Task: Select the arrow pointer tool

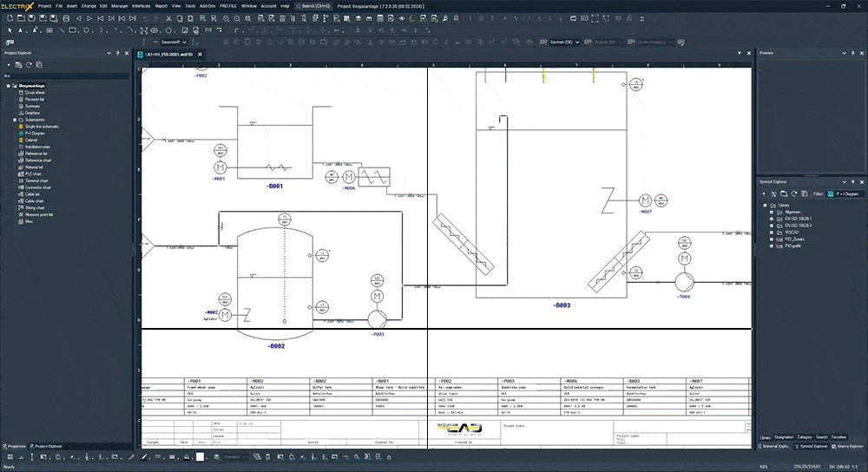Action: click(x=10, y=30)
